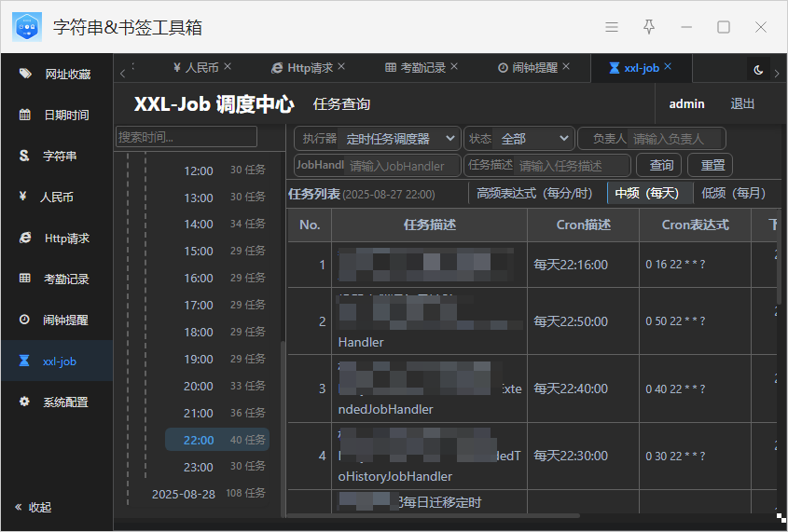The image size is (788, 532).
Task: Collapse sidebar with 收起
Action: tap(34, 507)
